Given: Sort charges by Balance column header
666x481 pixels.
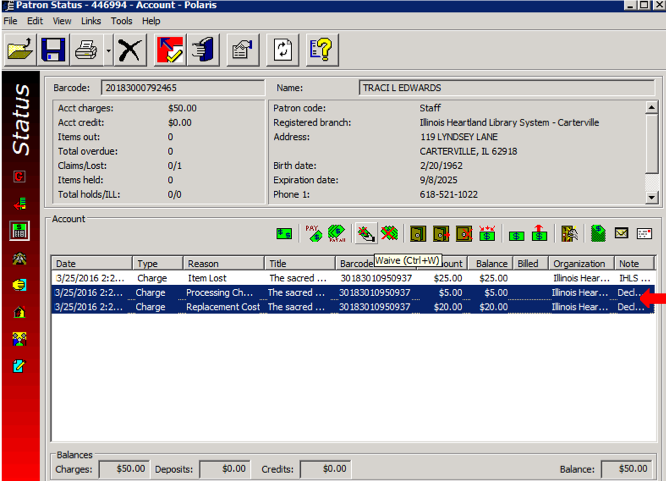Looking at the screenshot, I should coord(491,263).
